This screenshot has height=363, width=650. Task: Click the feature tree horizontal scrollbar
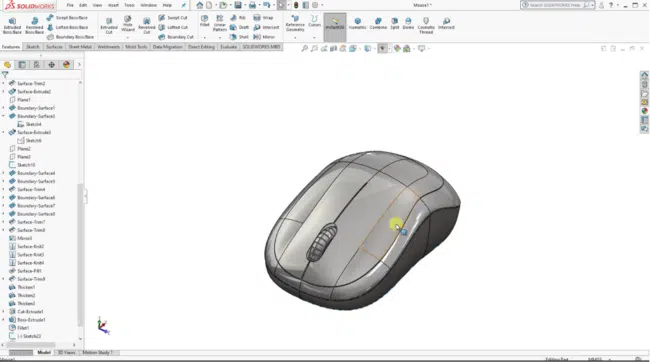30,345
